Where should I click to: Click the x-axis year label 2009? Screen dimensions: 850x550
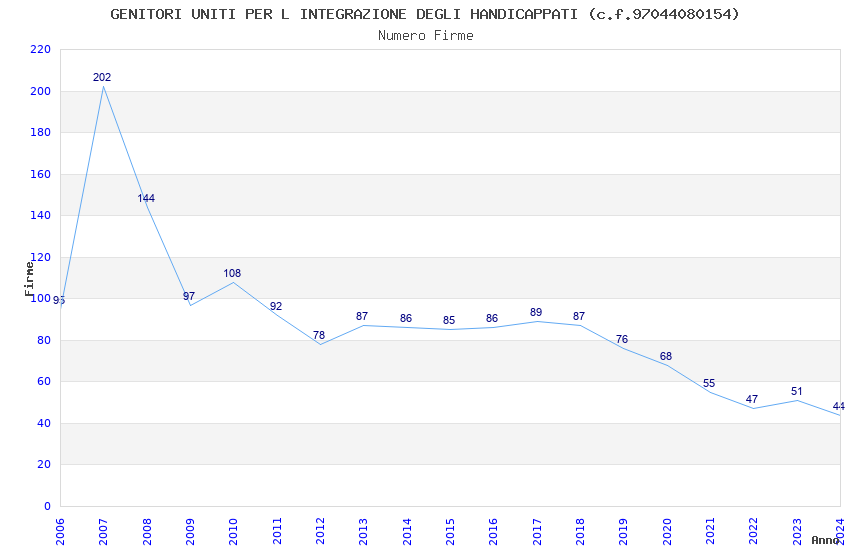[190, 532]
